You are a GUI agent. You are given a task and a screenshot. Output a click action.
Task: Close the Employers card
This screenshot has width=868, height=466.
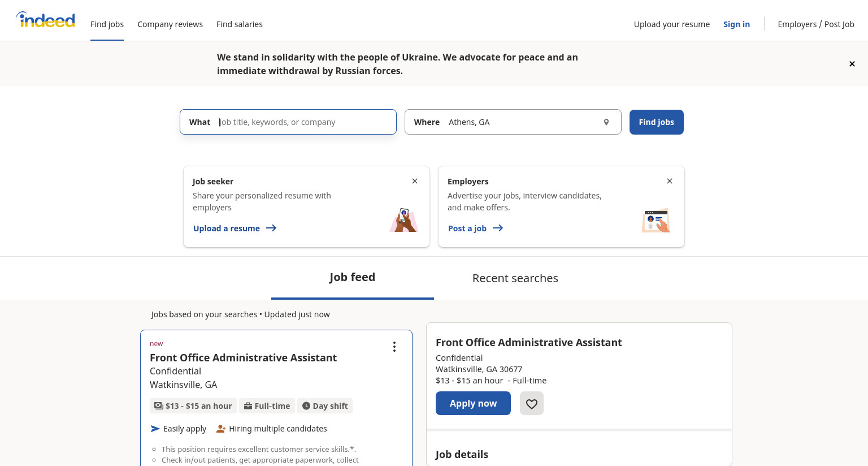(670, 181)
